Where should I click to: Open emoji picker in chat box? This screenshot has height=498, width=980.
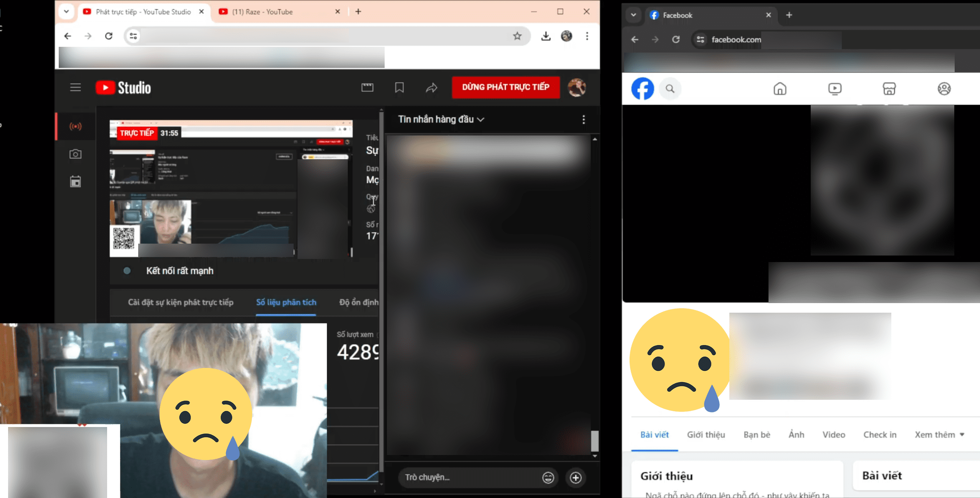[548, 477]
